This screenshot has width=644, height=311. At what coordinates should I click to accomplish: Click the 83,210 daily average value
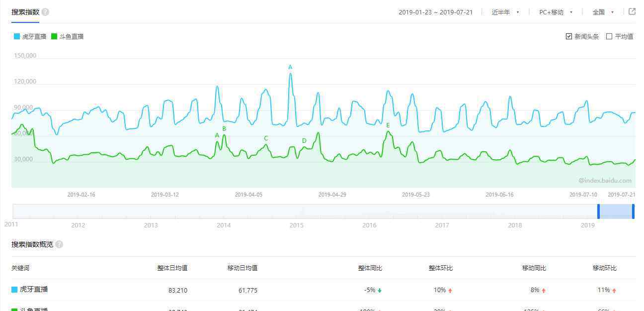(x=178, y=290)
